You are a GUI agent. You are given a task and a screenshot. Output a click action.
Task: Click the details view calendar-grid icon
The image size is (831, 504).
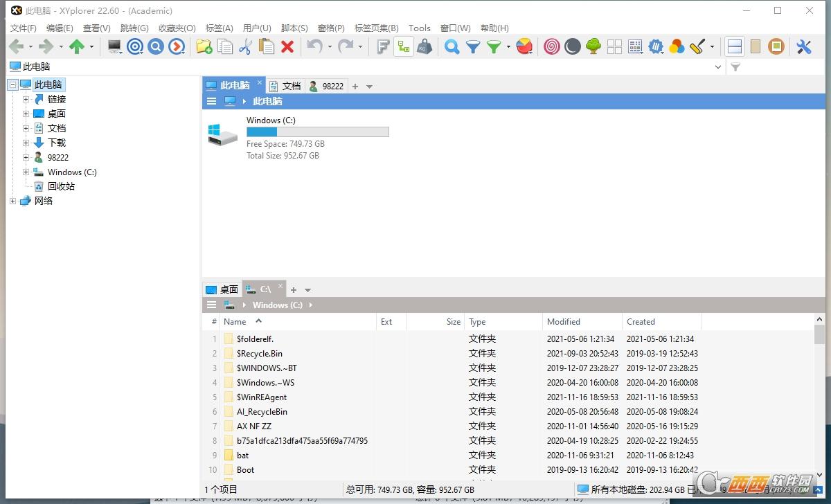click(x=635, y=46)
